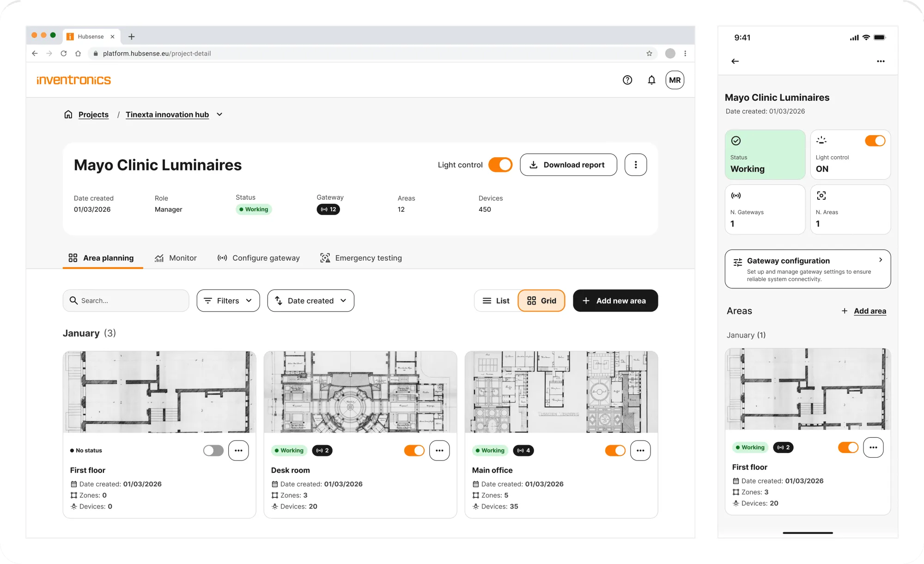The height and width of the screenshot is (564, 924).
Task: Select Monitor tab
Action: click(176, 258)
